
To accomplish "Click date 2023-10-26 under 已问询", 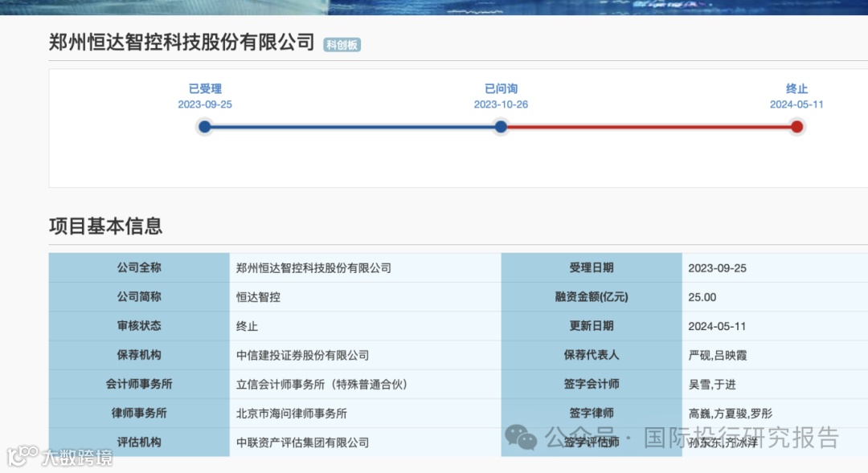I will 501,104.
